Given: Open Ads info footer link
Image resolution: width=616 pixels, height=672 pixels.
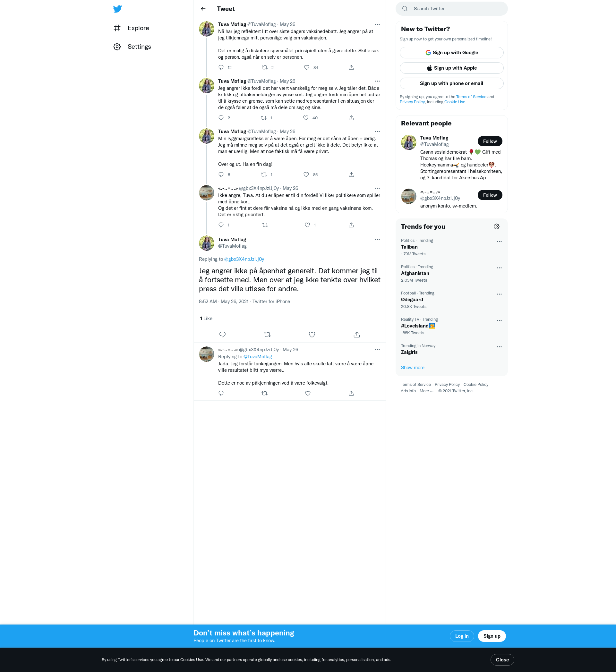Looking at the screenshot, I should pyautogui.click(x=408, y=391).
